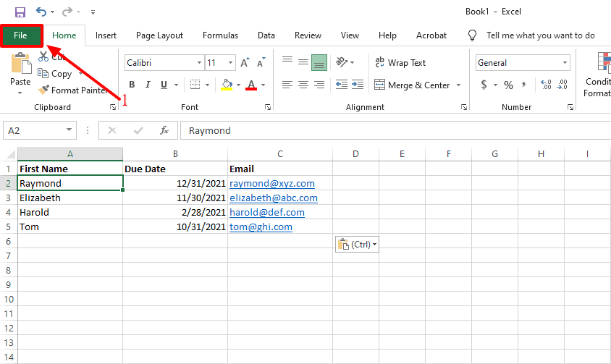Open the Calibri font name dropdown
The width and height of the screenshot is (611, 364).
point(199,63)
